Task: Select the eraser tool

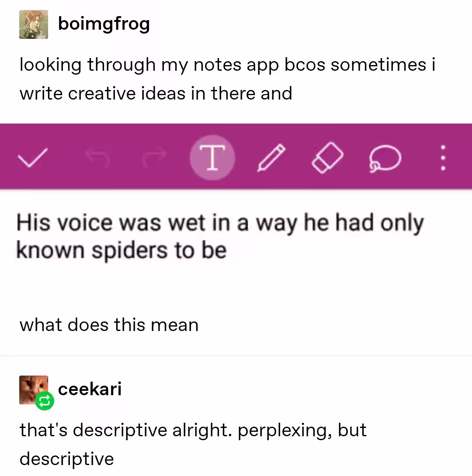Action: click(327, 158)
